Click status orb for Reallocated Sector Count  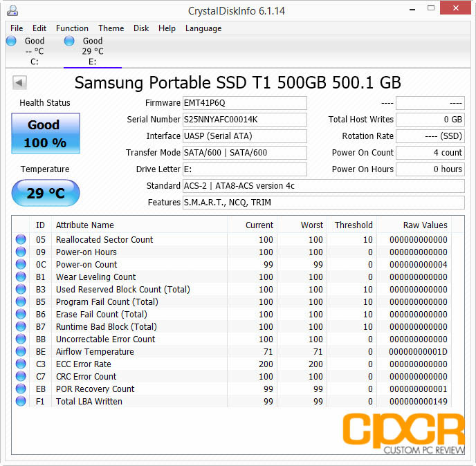pyautogui.click(x=21, y=239)
